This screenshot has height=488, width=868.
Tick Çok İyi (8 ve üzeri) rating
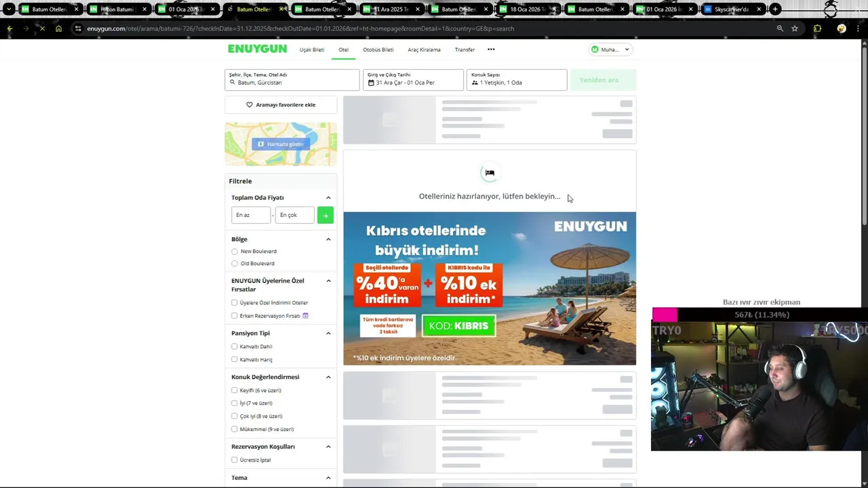[235, 416]
